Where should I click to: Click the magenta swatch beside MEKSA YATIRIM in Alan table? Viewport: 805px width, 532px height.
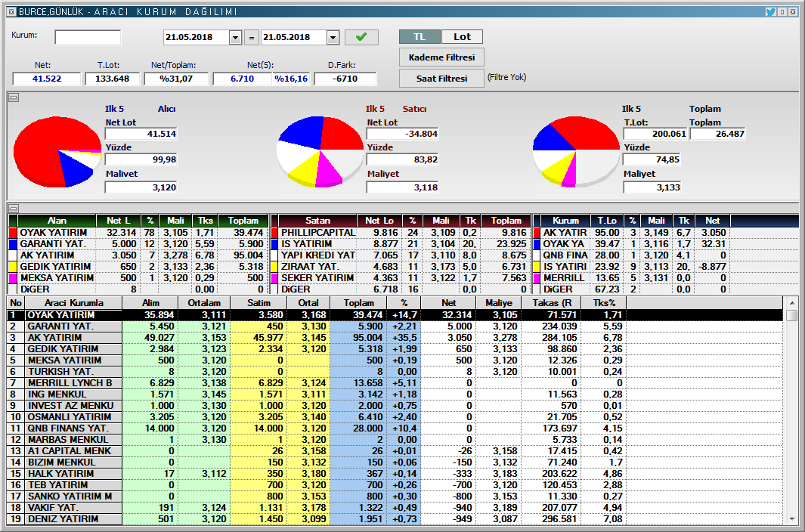click(14, 278)
